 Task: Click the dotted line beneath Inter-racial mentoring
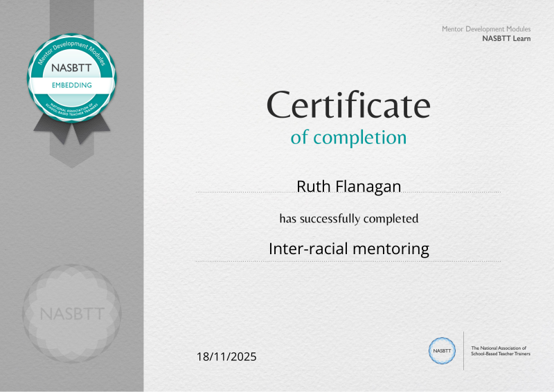(348, 261)
